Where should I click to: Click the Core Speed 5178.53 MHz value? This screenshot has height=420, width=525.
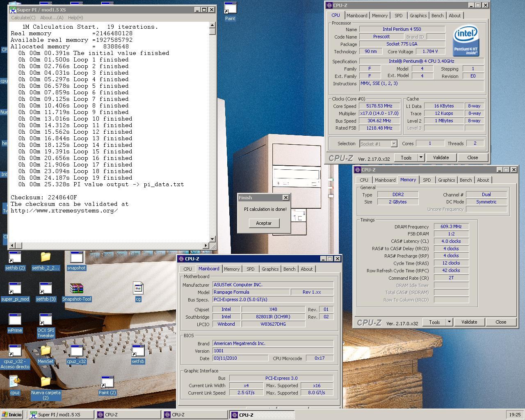[379, 106]
